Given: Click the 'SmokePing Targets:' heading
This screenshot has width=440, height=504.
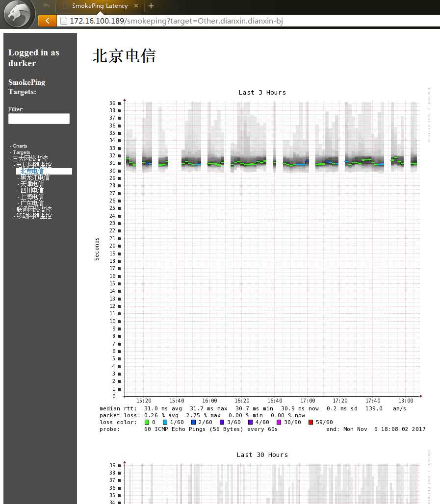Looking at the screenshot, I should click(x=26, y=87).
